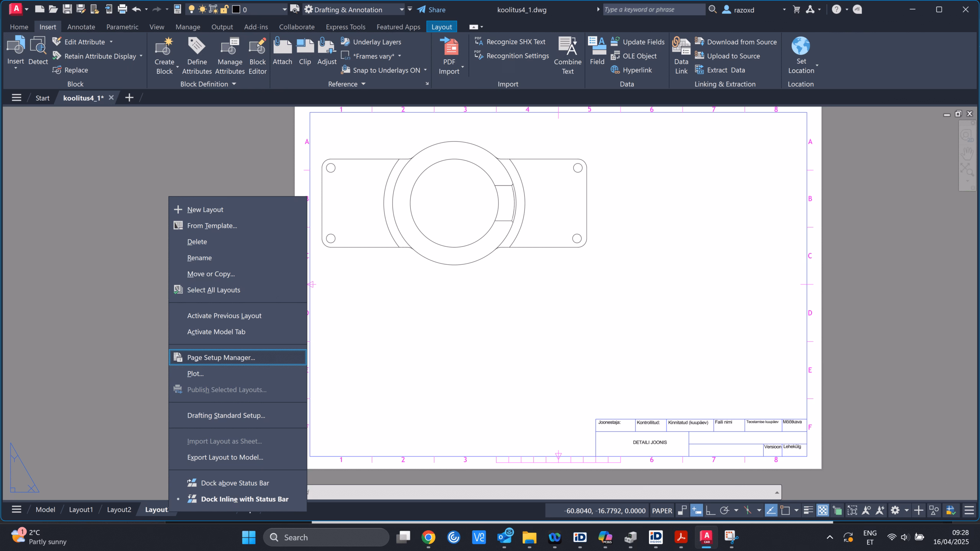Toggle Ortho mode in status bar
Image resolution: width=980 pixels, height=551 pixels.
pos(710,510)
